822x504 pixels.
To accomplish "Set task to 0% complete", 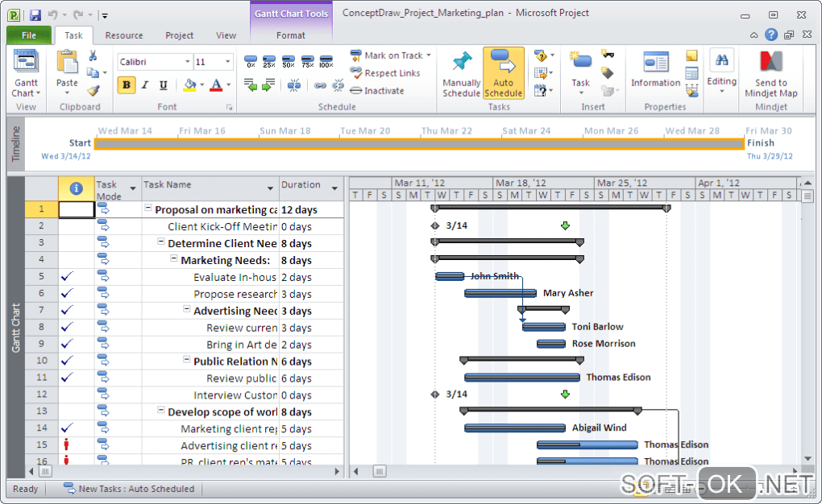I will pyautogui.click(x=251, y=62).
